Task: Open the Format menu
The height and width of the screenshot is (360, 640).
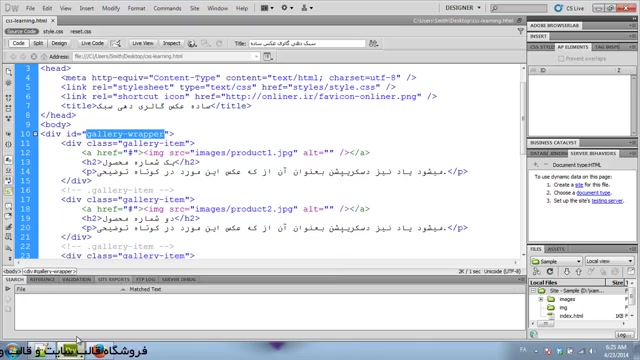Action: 136,8
